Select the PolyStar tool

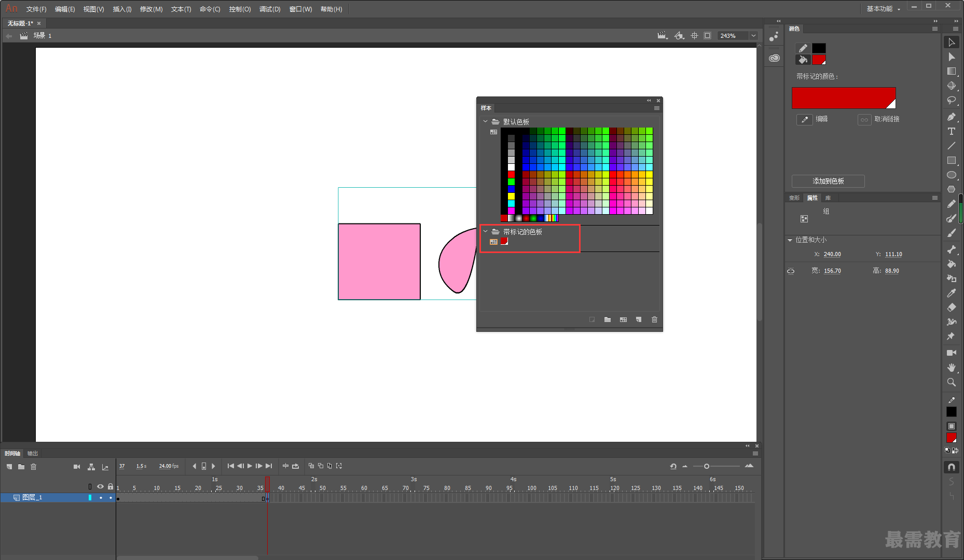click(x=951, y=189)
